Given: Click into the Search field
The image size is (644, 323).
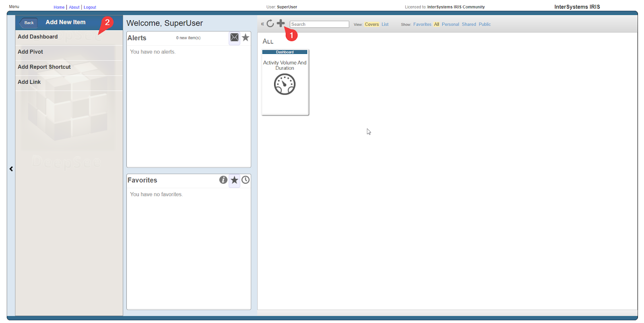Looking at the screenshot, I should coord(319,25).
